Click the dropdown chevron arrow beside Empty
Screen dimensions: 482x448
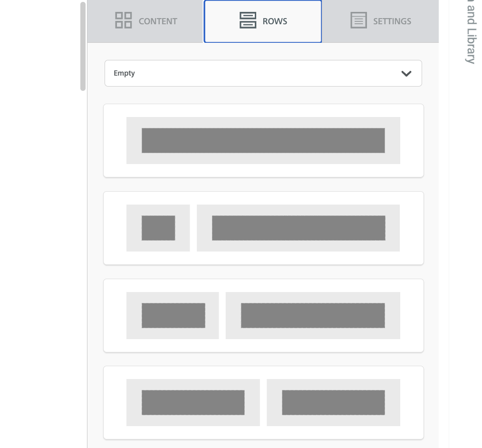click(x=406, y=74)
